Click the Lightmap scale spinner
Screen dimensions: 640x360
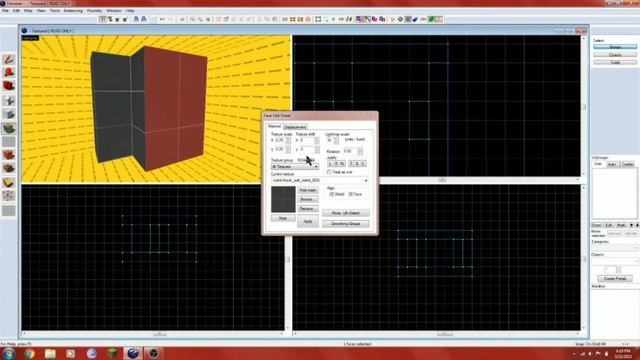[x=336, y=140]
